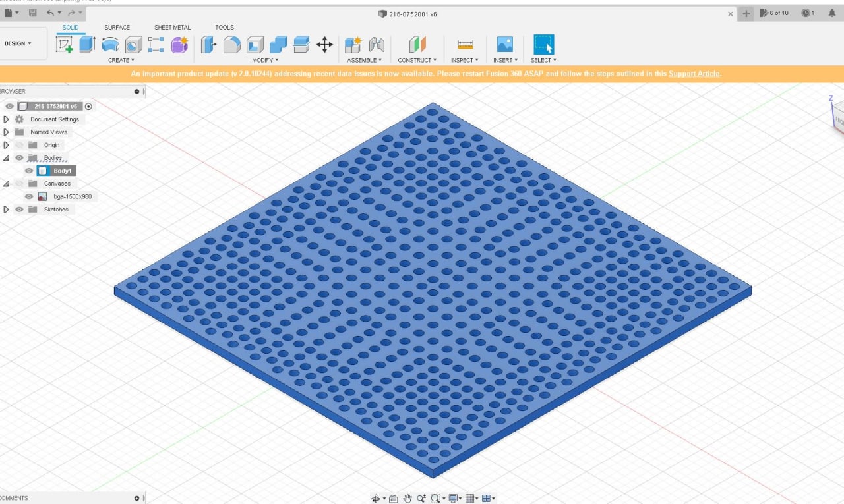
Task: Activate the Select tool icon
Action: tap(544, 45)
